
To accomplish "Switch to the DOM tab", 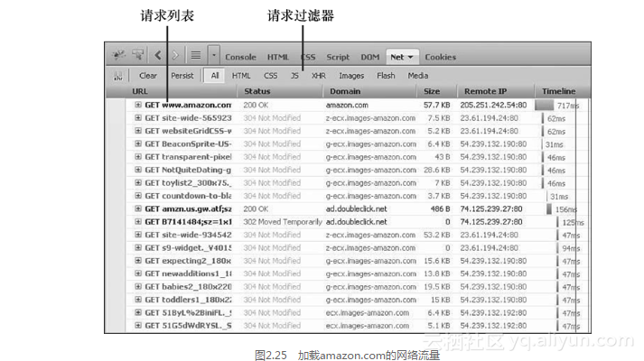I will click(370, 57).
